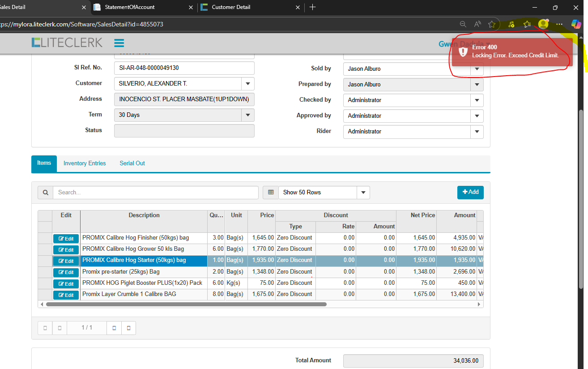Click the Read aloud icon in the address bar
This screenshot has width=588, height=369.
477,24
